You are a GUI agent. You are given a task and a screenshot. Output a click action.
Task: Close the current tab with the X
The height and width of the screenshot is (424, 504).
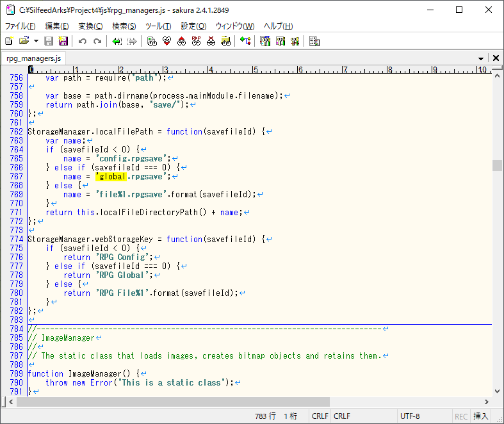[x=496, y=58]
